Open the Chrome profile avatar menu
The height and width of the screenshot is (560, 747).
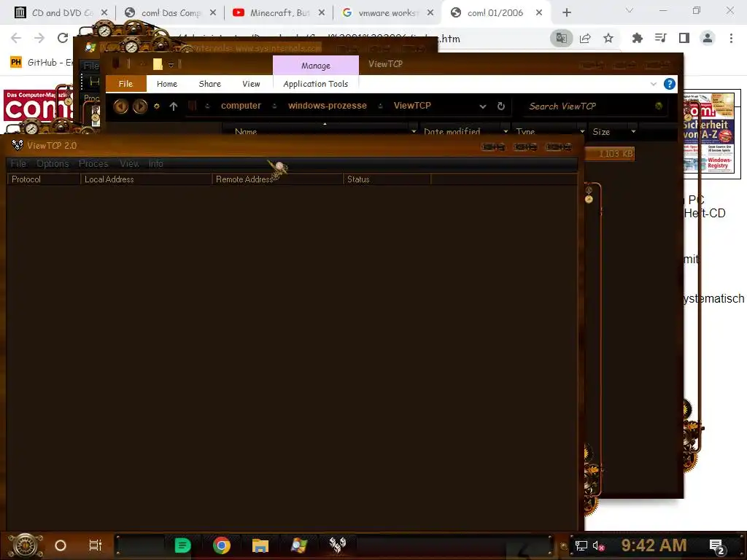708,38
